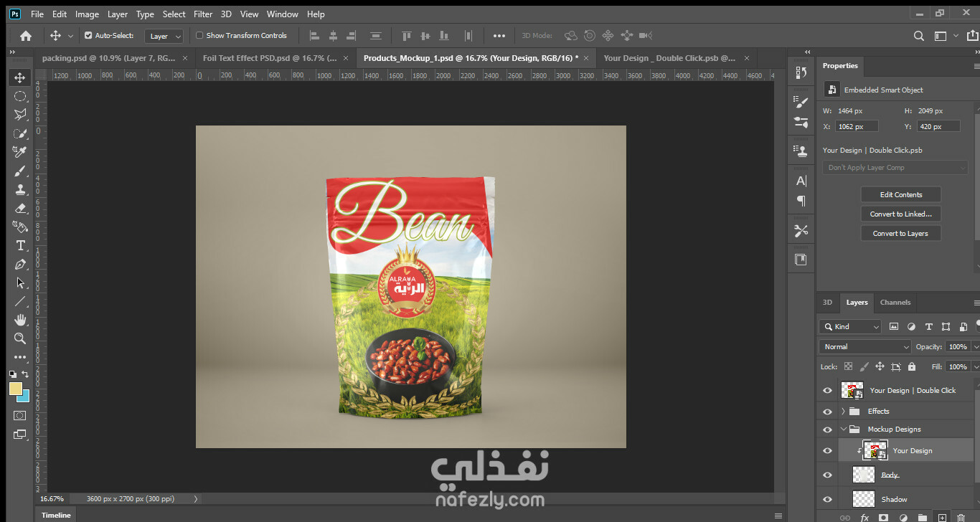Switch to the packing.psd document tab
This screenshot has width=980, height=522.
pos(108,58)
